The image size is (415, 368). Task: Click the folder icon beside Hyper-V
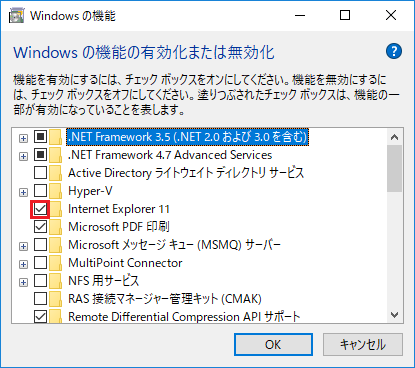[x=56, y=191]
